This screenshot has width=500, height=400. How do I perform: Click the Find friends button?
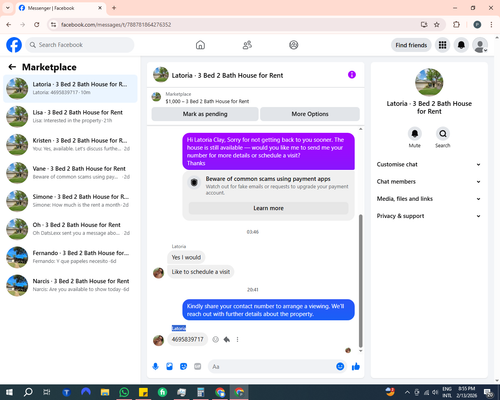(x=411, y=45)
